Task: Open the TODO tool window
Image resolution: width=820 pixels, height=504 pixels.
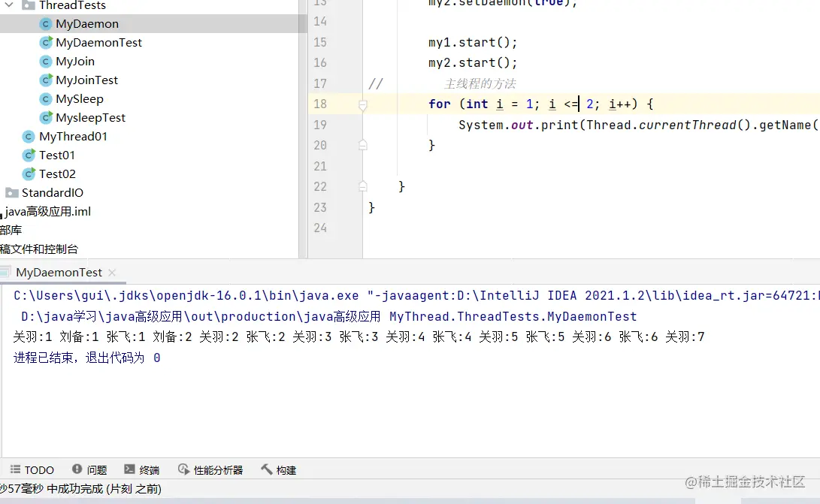Action: click(39, 470)
